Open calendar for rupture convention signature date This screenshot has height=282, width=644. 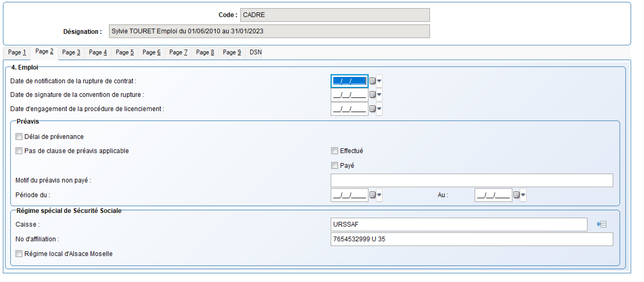pos(372,95)
